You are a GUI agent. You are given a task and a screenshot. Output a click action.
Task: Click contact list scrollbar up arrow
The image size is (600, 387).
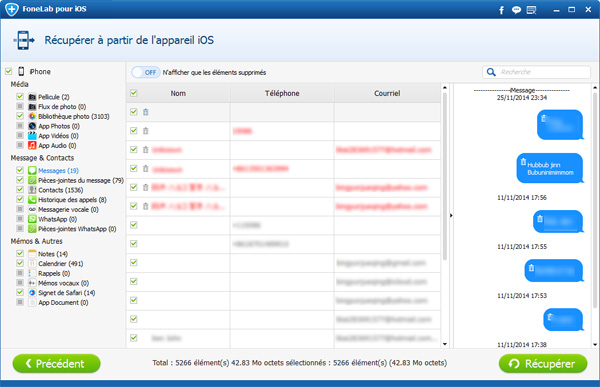click(445, 88)
